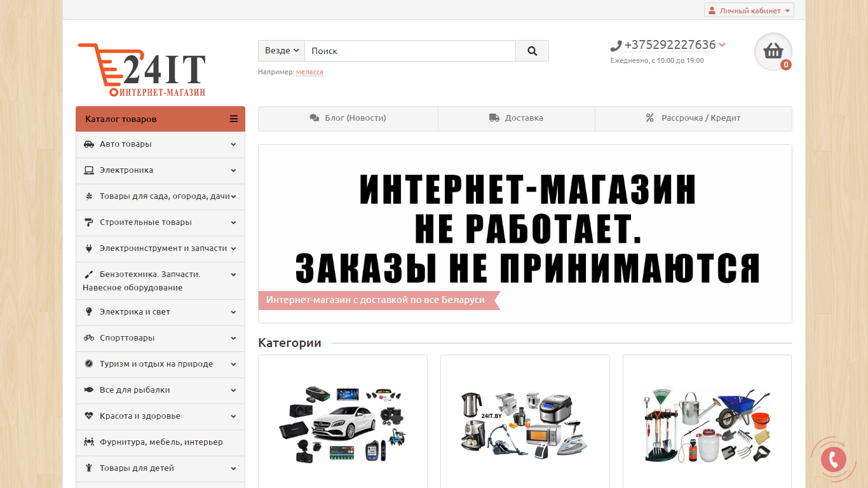Select Товары для сада, огорода, дачи category
Viewport: 868px width, 488px height.
tap(160, 197)
